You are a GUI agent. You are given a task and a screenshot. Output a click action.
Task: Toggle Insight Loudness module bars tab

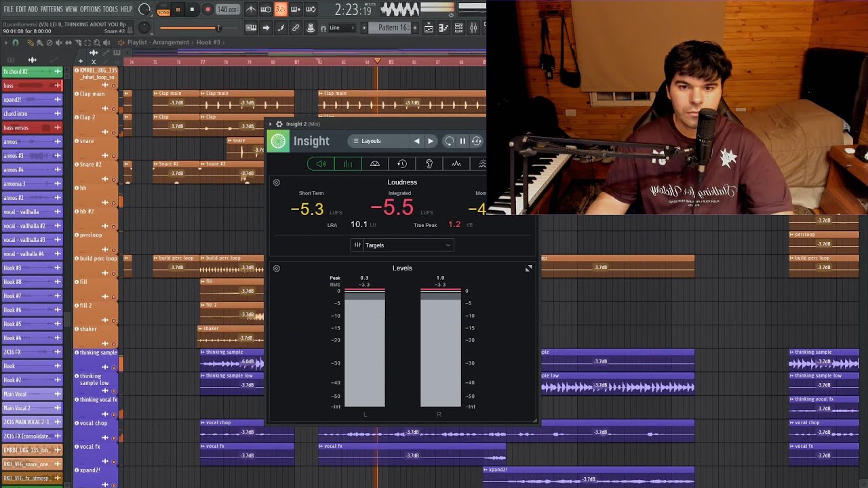(x=347, y=163)
